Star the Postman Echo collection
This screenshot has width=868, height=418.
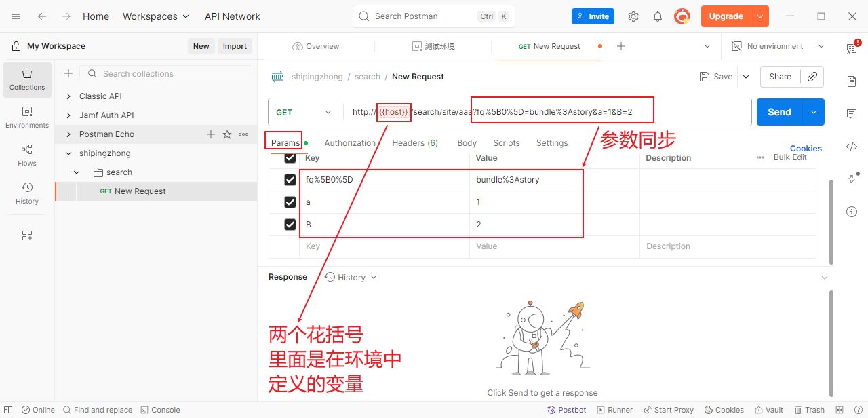click(x=227, y=134)
